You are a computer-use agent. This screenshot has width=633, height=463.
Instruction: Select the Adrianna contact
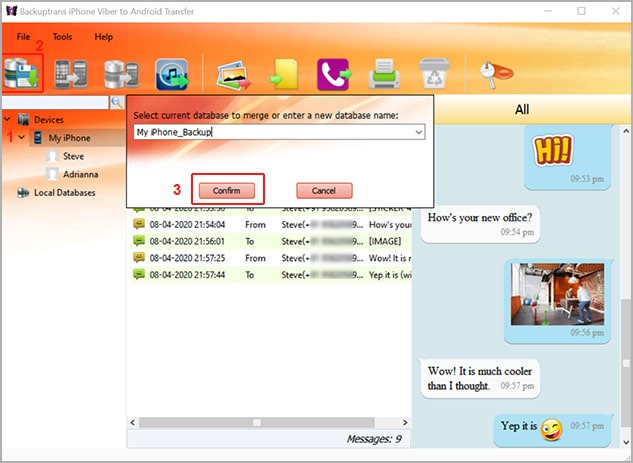[81, 174]
